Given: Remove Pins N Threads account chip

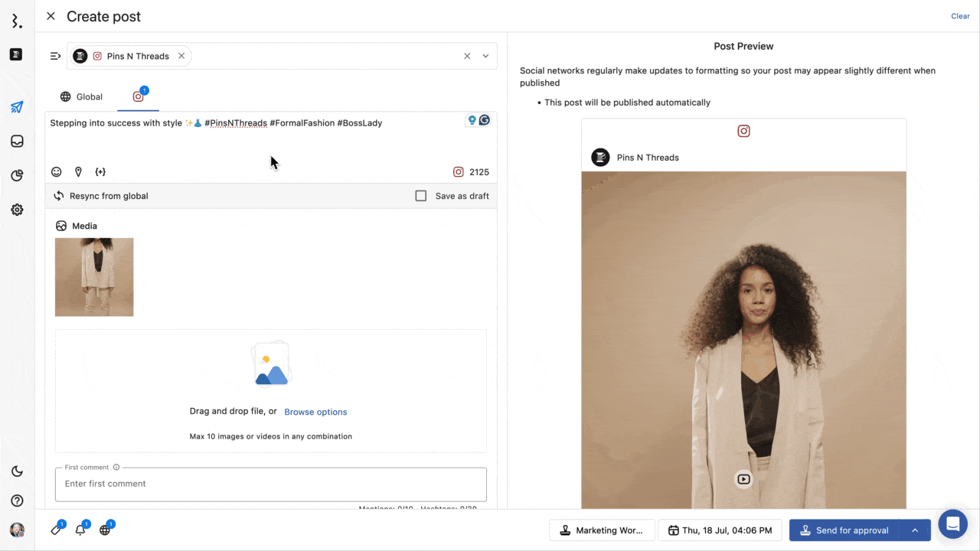Looking at the screenshot, I should point(181,56).
